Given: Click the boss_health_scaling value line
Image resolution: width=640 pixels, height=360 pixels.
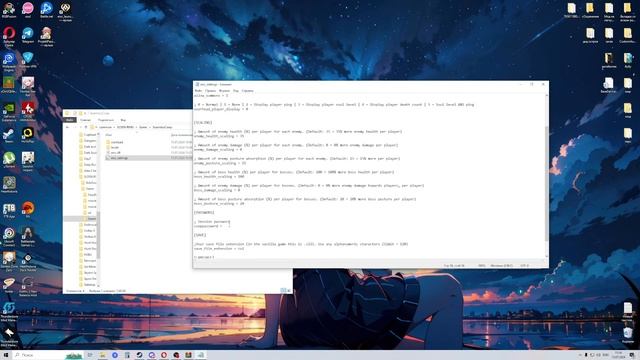Looking at the screenshot, I should (219, 176).
